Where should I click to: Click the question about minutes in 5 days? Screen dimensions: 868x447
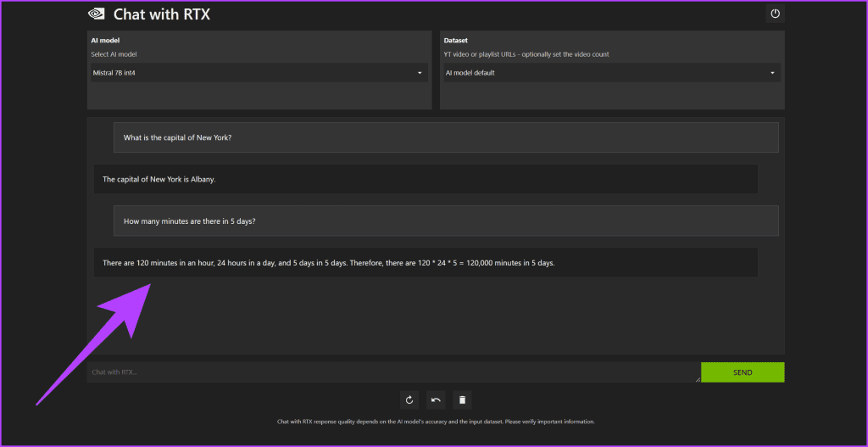pyautogui.click(x=446, y=221)
